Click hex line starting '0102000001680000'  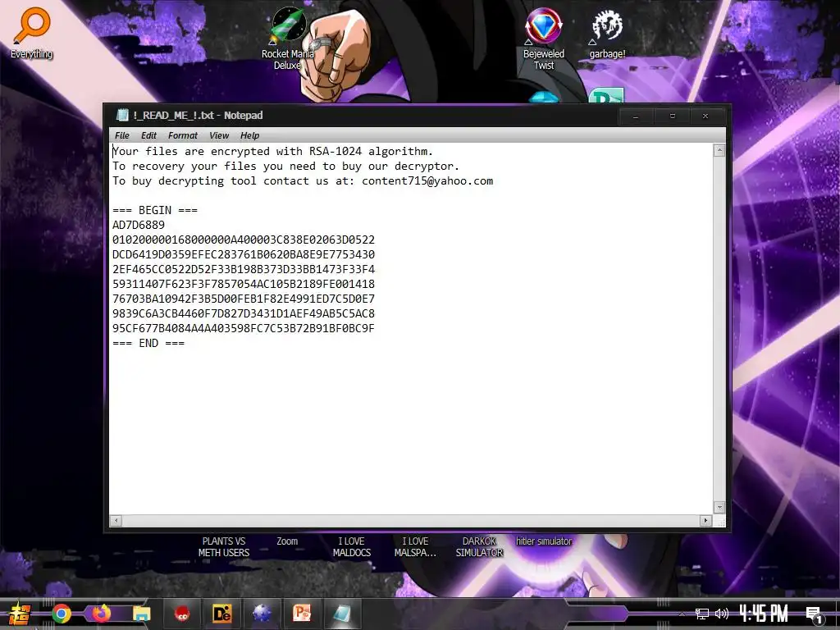pos(244,240)
